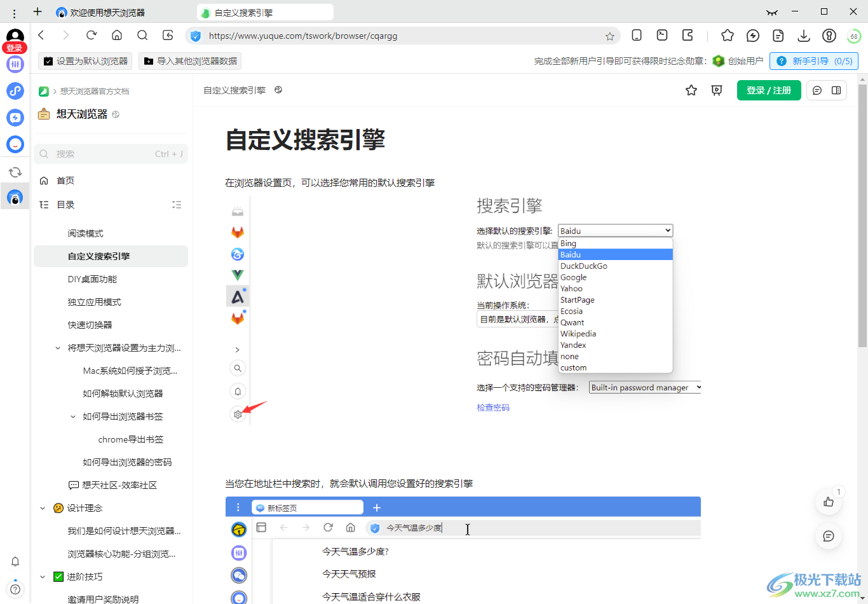
Task: Open a new tab with plus icon
Action: pos(37,12)
